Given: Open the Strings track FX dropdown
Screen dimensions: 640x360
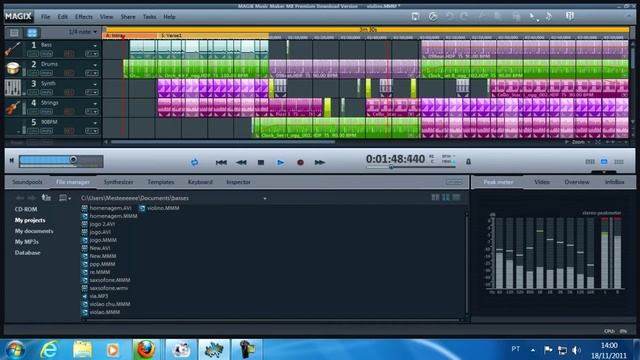Looking at the screenshot, I should pyautogui.click(x=92, y=111).
